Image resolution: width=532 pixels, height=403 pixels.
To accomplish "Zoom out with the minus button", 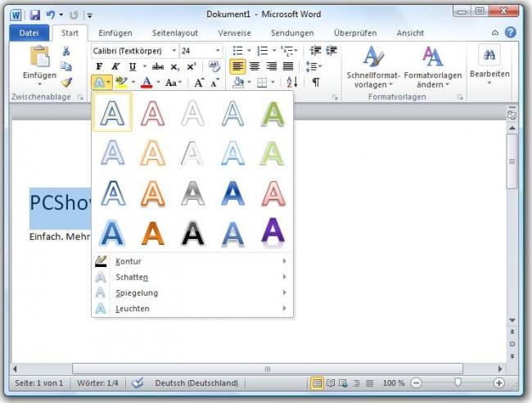I will pos(416,383).
